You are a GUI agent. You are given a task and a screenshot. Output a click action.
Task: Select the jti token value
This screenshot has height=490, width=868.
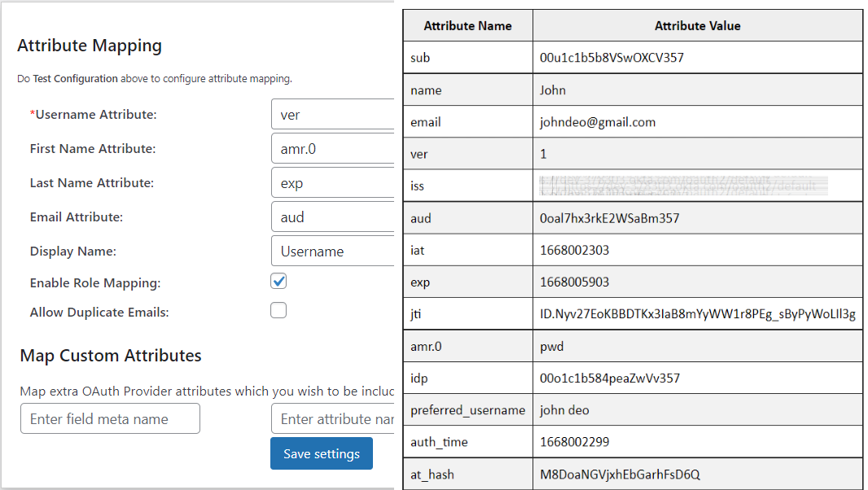click(698, 314)
